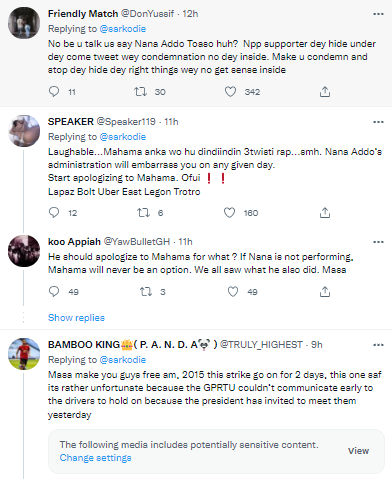Image resolution: width=392 pixels, height=479 pixels.
Task: Expand Show replies under koo Appiah
Action: tap(76, 318)
